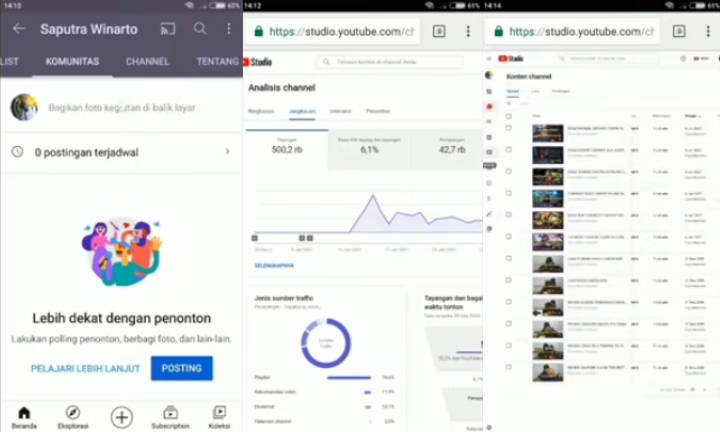Viewport: 720px width, 432px height.
Task: Open the first video thumbnail in Konten channel
Action: [x=548, y=133]
